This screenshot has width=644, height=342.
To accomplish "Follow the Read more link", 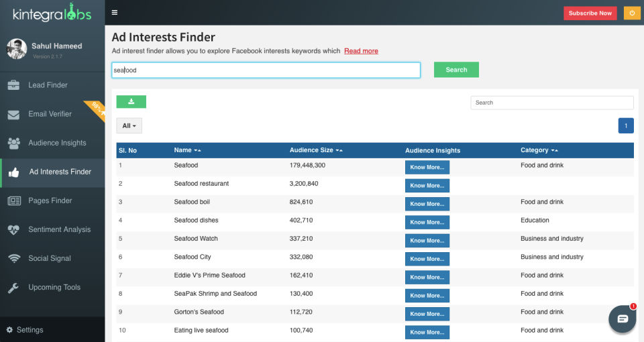I will pyautogui.click(x=361, y=51).
